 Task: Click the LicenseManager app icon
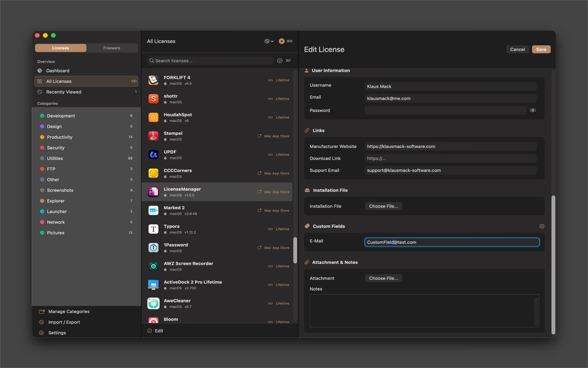click(x=153, y=192)
